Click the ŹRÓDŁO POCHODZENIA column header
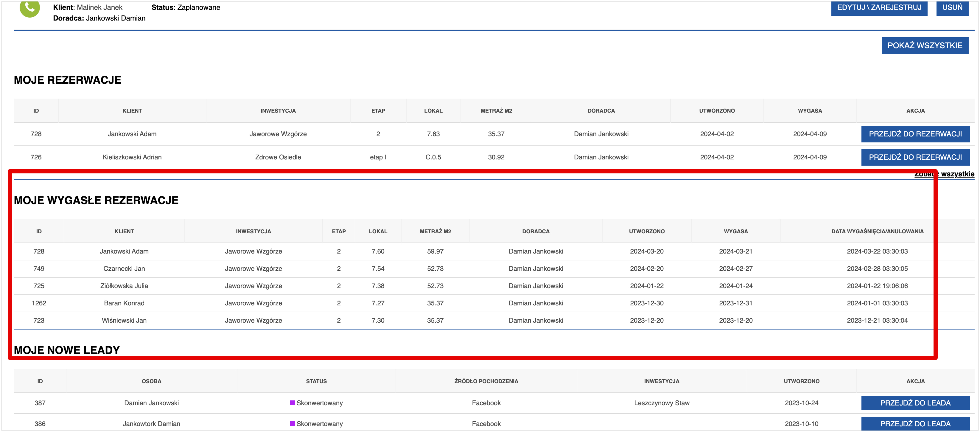Viewport: 980px width, 432px height. click(x=486, y=381)
